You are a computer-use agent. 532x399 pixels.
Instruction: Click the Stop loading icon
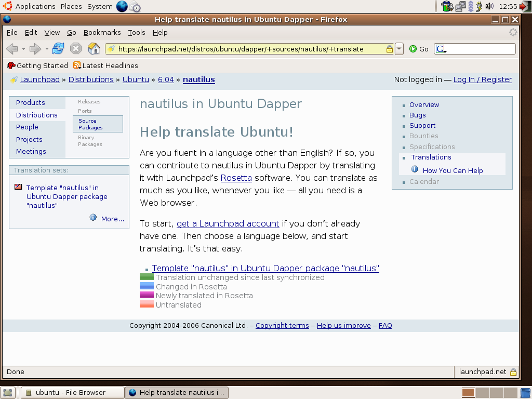pos(76,49)
